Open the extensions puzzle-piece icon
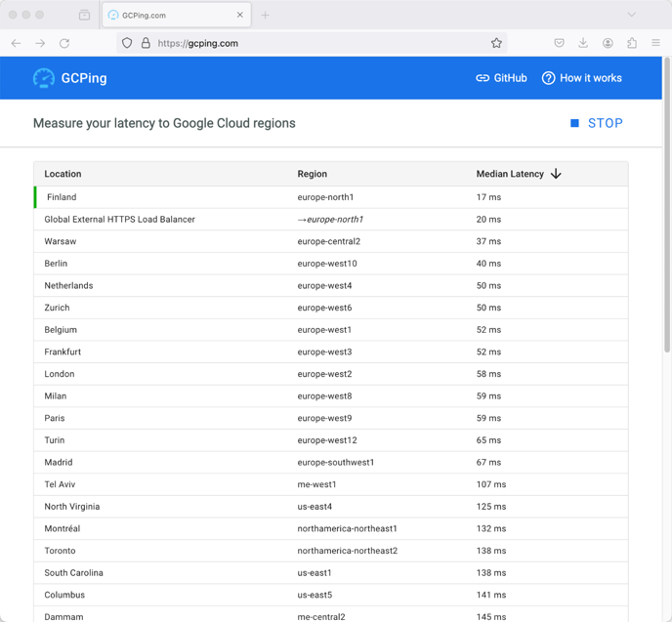The width and height of the screenshot is (672, 622). pyautogui.click(x=632, y=43)
